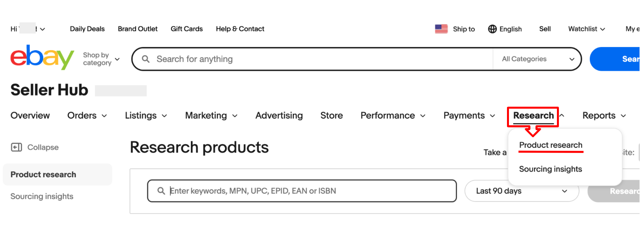Open Help & Contact link
Image resolution: width=644 pixels, height=239 pixels.
point(240,29)
